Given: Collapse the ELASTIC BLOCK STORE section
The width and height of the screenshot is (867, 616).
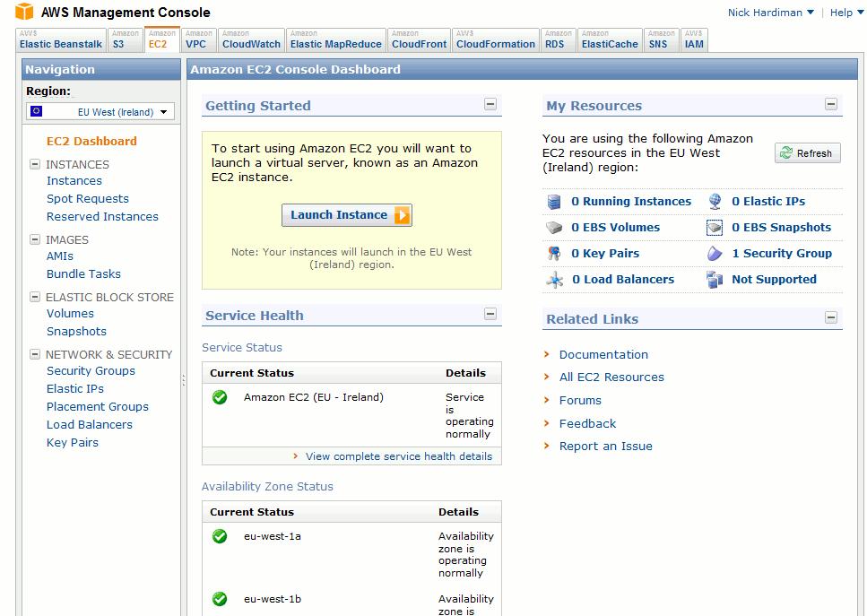Looking at the screenshot, I should click(x=35, y=297).
